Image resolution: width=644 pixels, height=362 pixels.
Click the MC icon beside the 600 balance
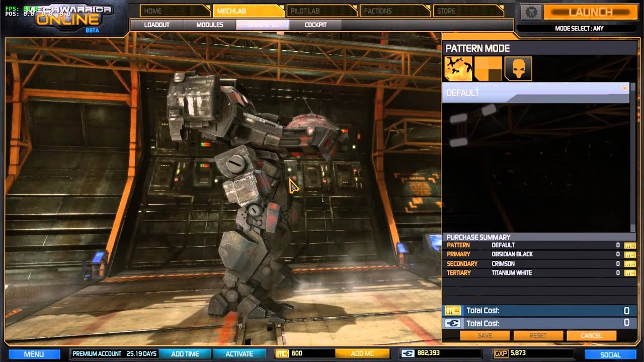[282, 353]
